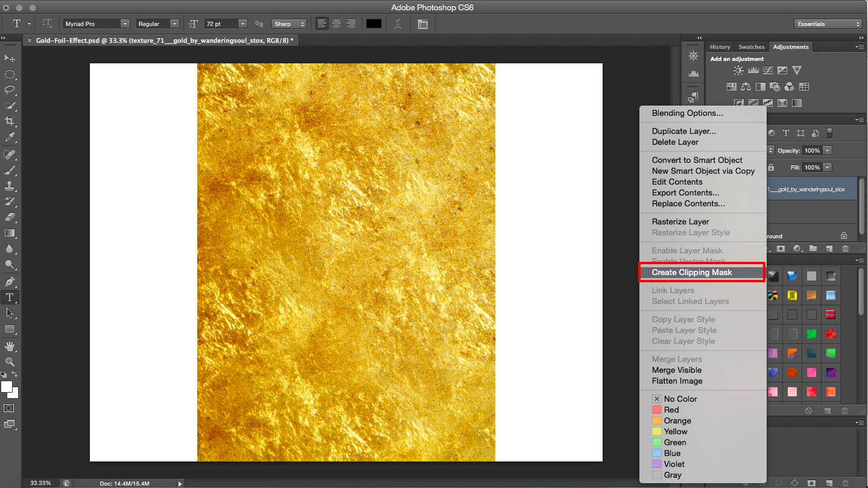Select the Lasso tool
The height and width of the screenshot is (488, 868).
tap(10, 90)
